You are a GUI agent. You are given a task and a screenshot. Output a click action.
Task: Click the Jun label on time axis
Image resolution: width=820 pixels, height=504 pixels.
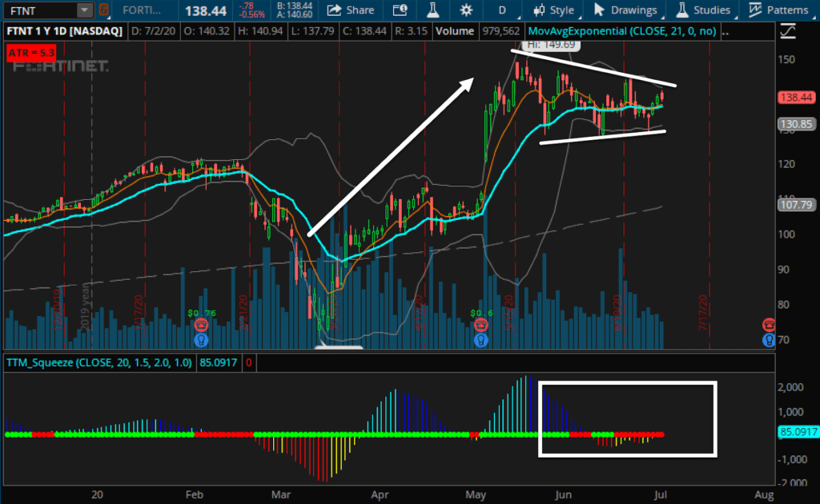pyautogui.click(x=563, y=494)
